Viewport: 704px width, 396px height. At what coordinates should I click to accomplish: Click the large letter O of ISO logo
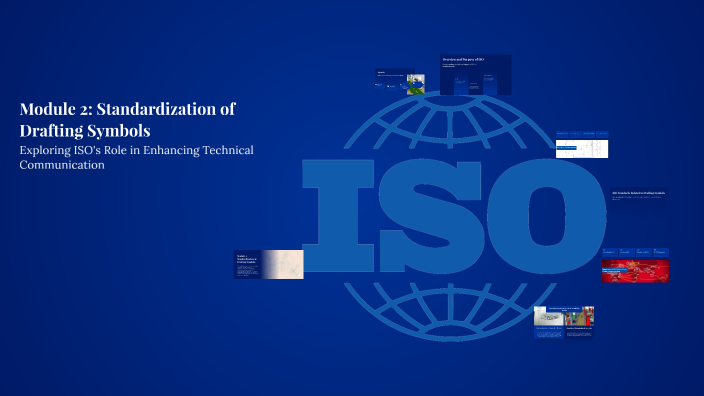coord(546,216)
